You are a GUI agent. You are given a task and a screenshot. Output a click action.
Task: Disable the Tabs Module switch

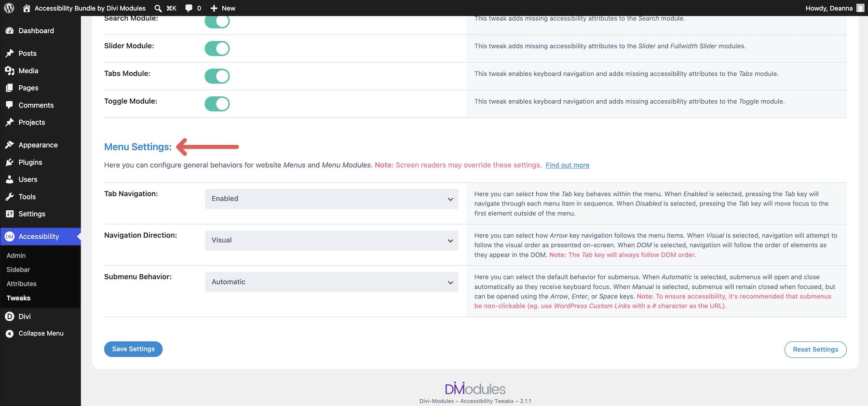pos(217,76)
